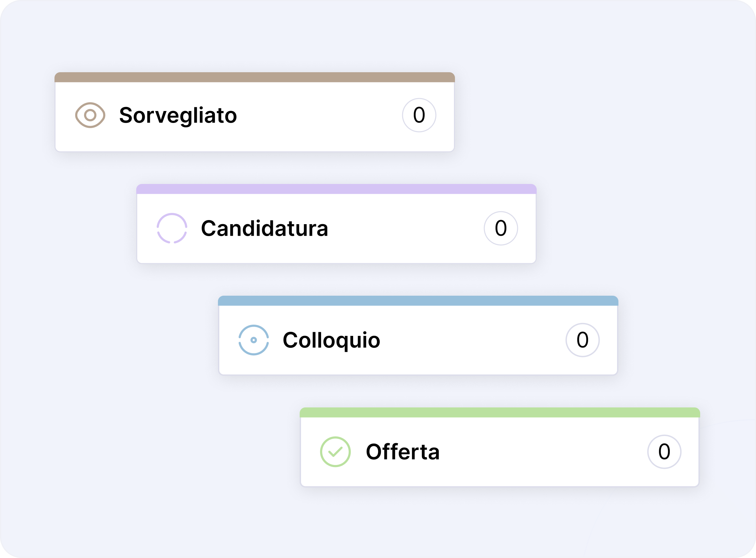Click the Offerta count badge showing 0
The image size is (756, 558).
click(664, 452)
